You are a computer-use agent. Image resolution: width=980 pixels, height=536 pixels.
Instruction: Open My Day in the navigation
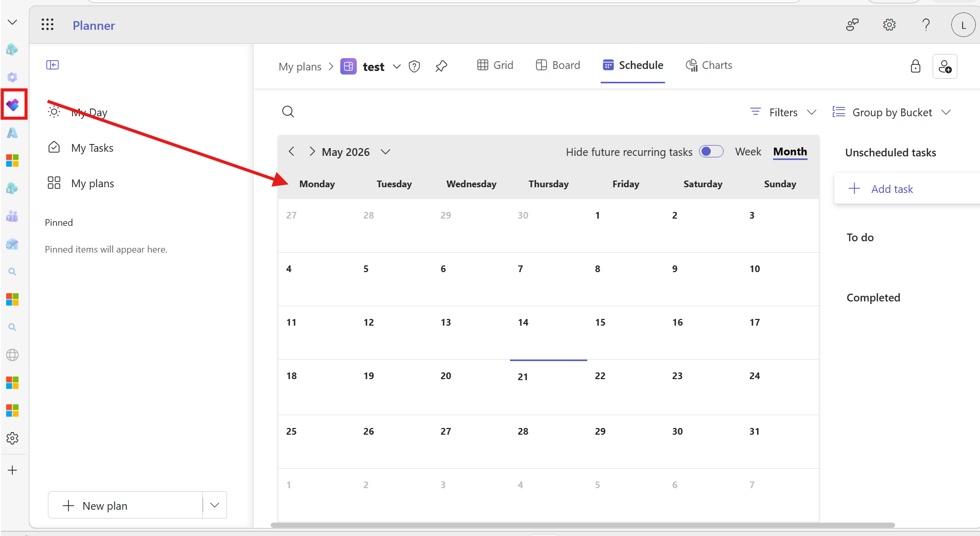89,112
